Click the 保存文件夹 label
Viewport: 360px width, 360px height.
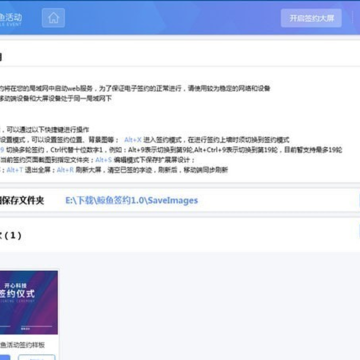[x=22, y=200]
